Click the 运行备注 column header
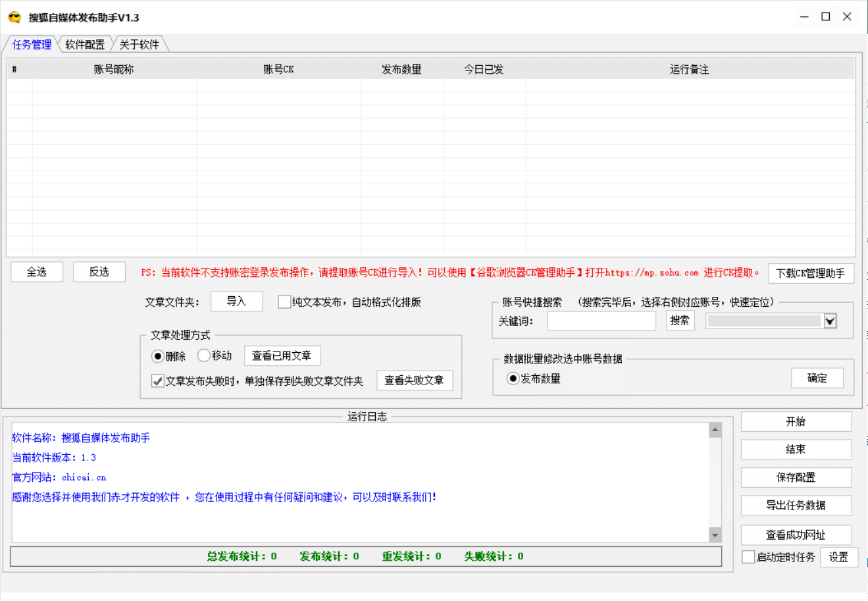 (689, 69)
